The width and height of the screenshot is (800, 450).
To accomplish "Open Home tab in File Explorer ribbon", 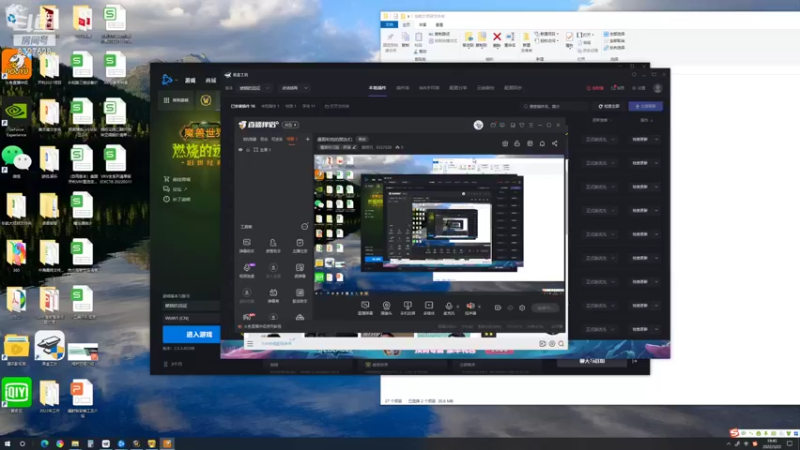I will 406,24.
